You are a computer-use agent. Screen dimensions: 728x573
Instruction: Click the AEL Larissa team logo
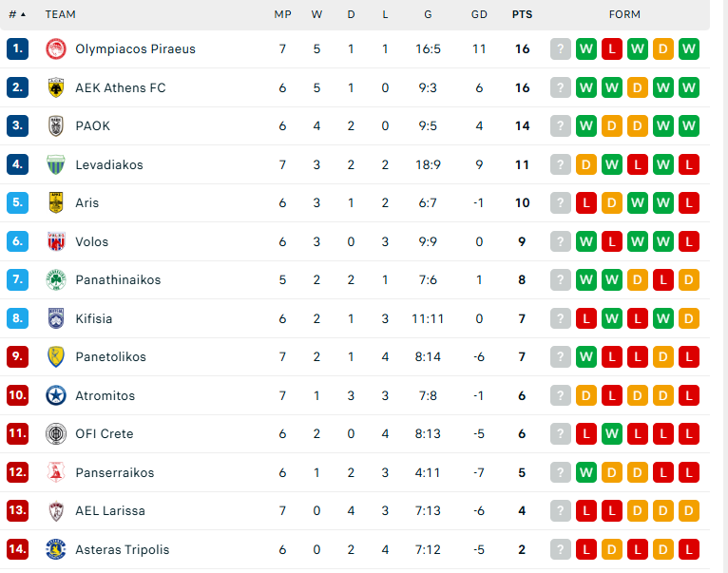tap(55, 511)
